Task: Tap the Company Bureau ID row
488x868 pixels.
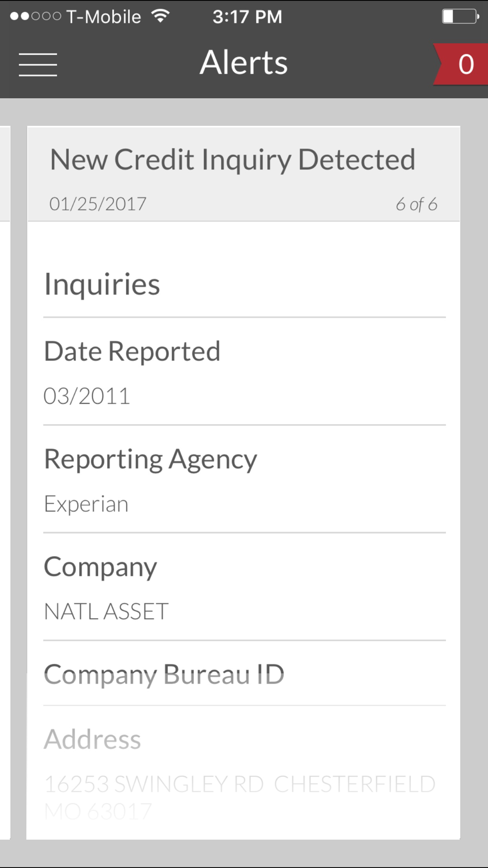Action: click(x=164, y=675)
